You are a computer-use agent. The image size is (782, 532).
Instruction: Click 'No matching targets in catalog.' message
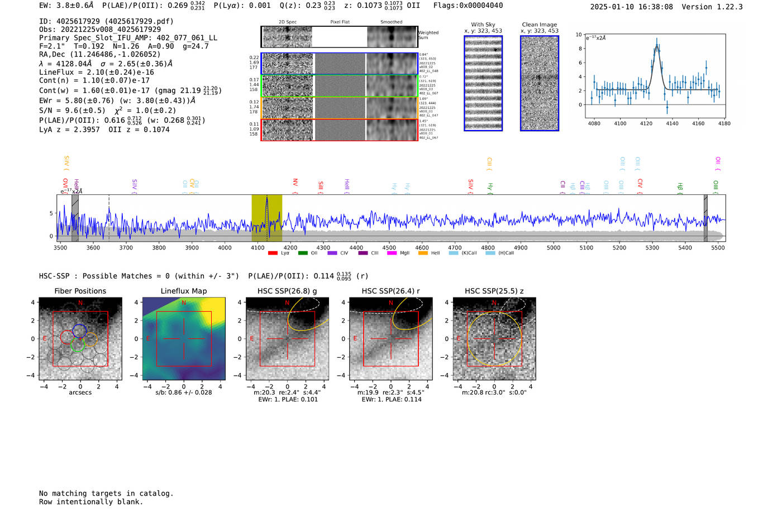(x=106, y=493)
